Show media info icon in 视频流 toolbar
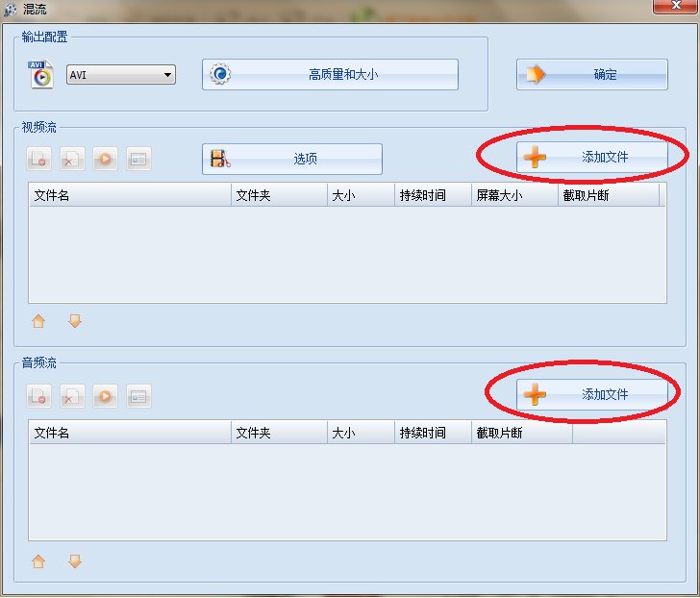Viewport: 700px width, 598px height. (138, 159)
